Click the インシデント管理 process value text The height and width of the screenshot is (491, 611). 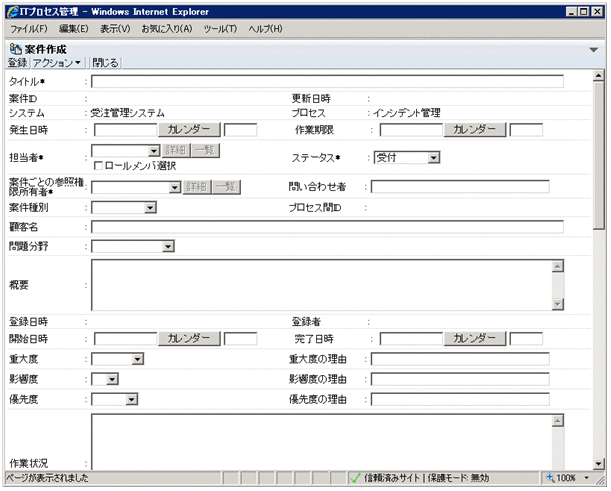[407, 113]
